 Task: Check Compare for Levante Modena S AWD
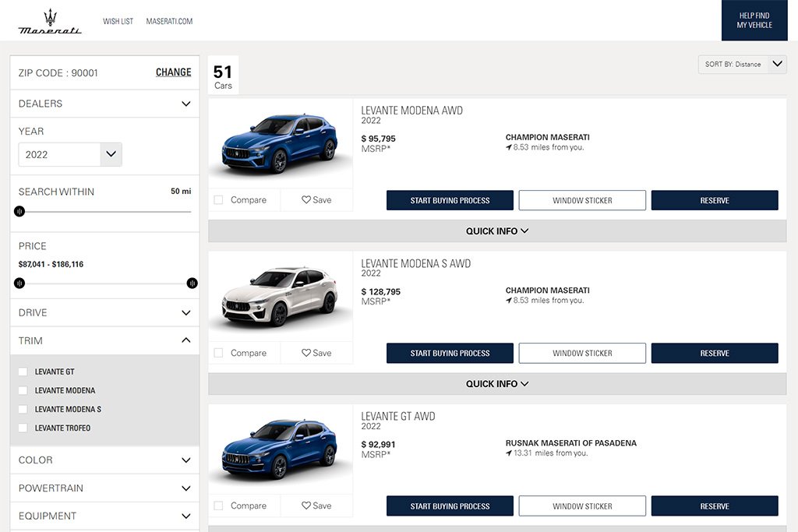(218, 353)
